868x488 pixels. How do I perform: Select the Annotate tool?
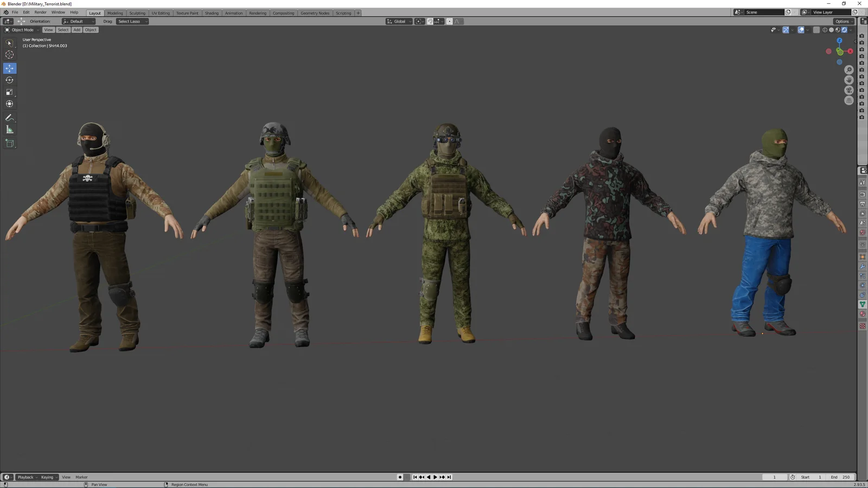click(x=9, y=118)
